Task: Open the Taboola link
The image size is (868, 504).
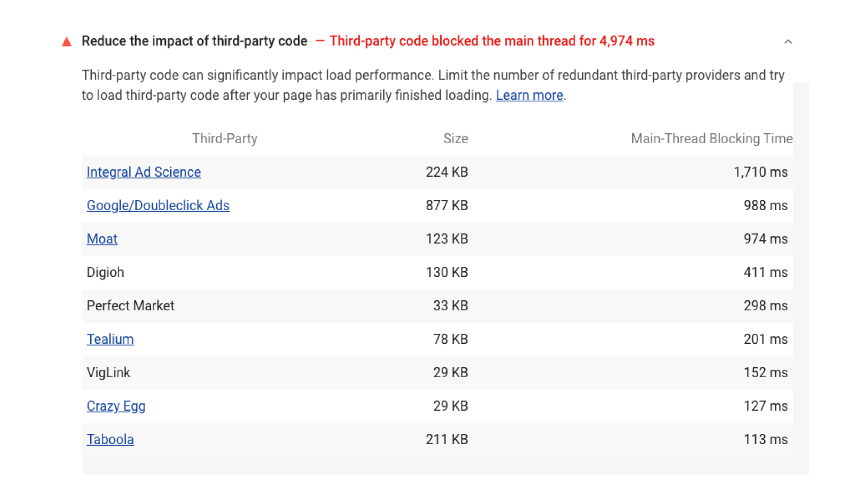Action: [x=110, y=439]
